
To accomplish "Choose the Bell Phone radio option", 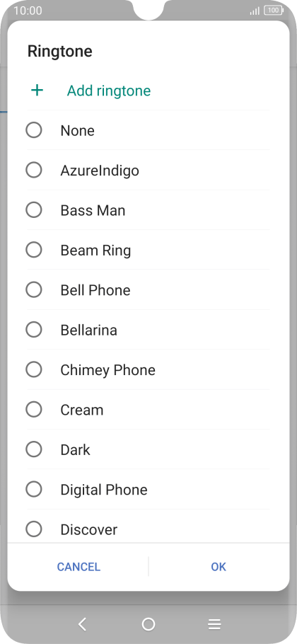I will [34, 289].
